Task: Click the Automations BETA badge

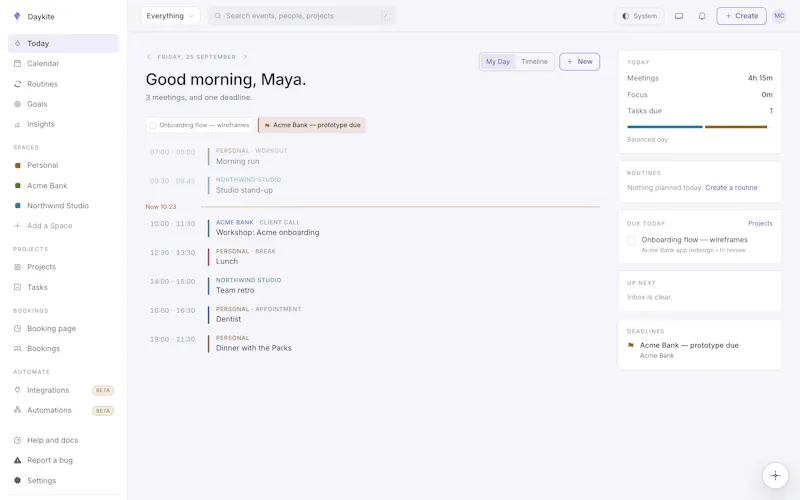Action: click(103, 411)
